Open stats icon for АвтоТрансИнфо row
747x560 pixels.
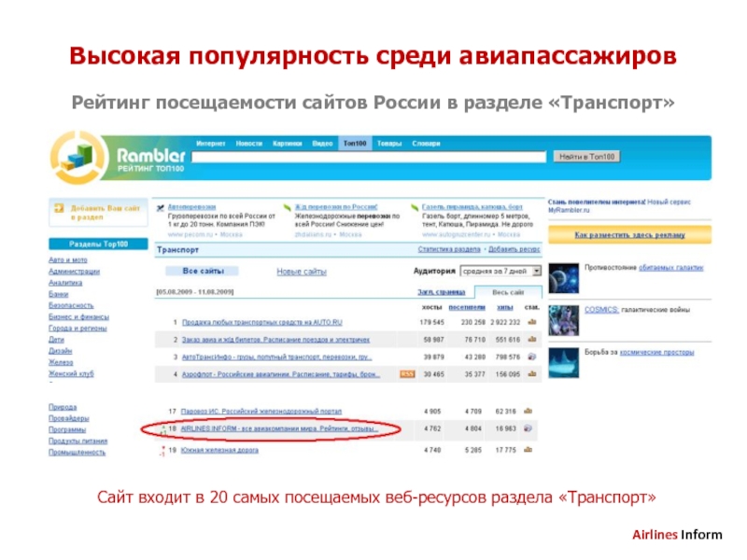(x=531, y=357)
